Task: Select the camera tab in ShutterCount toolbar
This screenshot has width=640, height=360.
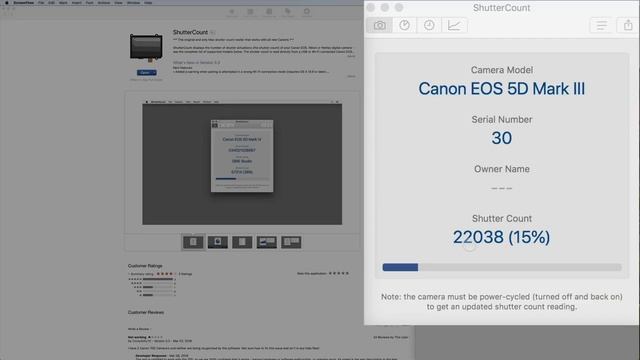Action: point(380,25)
